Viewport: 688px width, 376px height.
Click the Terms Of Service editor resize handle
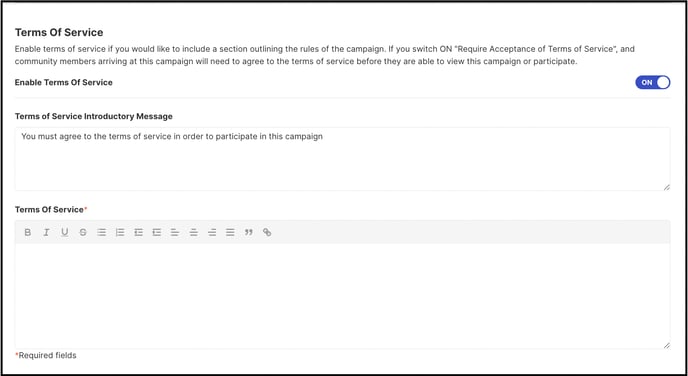666,345
